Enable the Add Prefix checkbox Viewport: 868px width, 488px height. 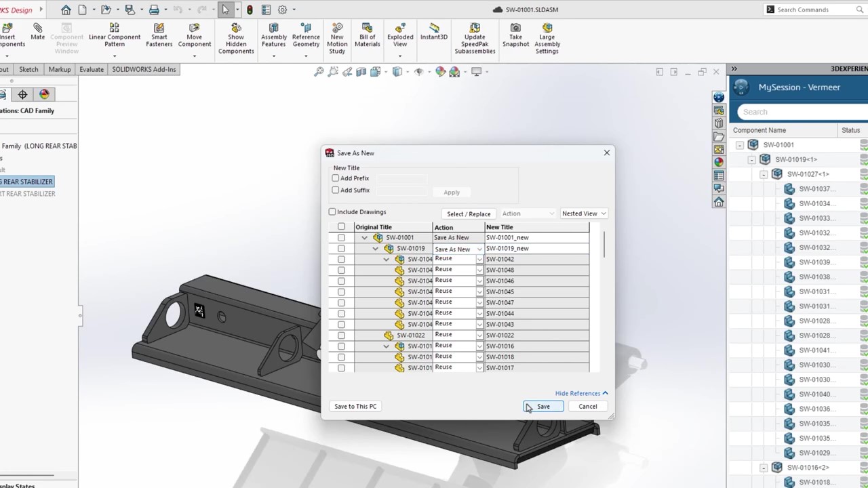tap(335, 178)
